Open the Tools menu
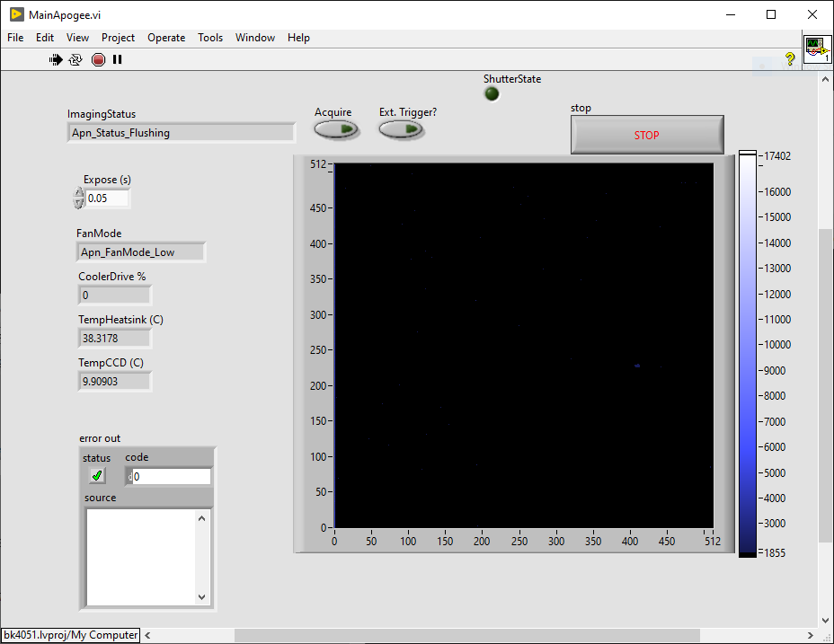 click(210, 38)
